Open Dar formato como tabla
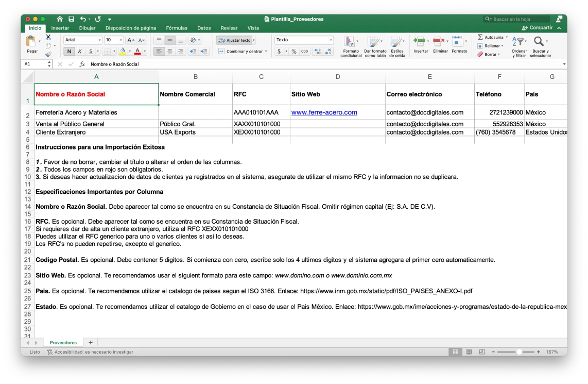 point(375,46)
